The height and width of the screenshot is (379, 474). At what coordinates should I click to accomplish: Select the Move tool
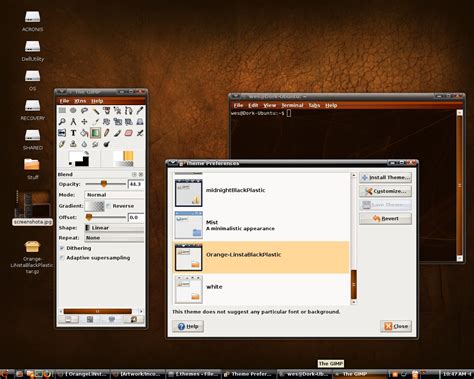(84, 122)
